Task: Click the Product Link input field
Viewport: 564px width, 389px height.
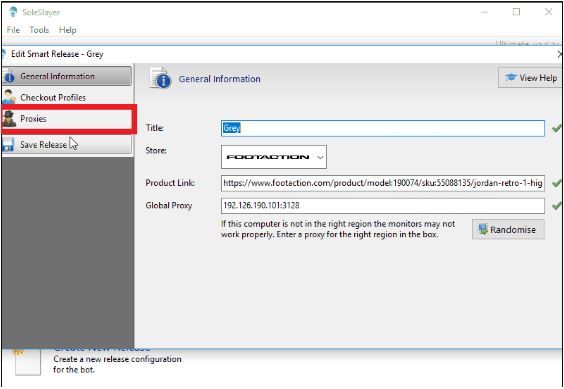Action: pyautogui.click(x=383, y=183)
